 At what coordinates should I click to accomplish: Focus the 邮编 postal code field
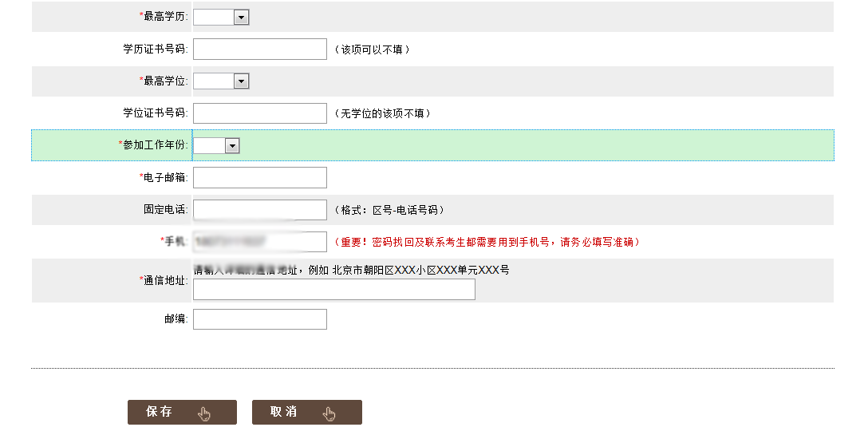tap(260, 319)
